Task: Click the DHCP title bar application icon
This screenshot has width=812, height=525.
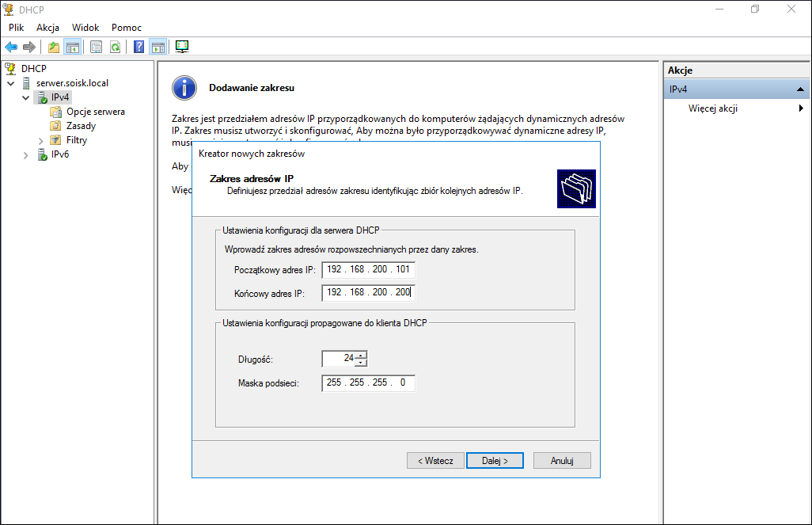Action: pyautogui.click(x=9, y=10)
